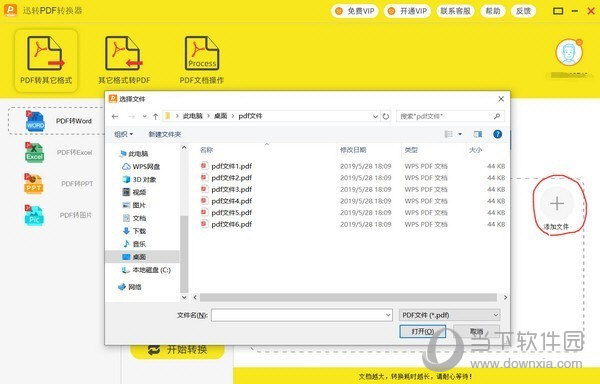Screen dimensions: 600x384
Task: Open 下载 folder in tree
Action: [x=134, y=231]
